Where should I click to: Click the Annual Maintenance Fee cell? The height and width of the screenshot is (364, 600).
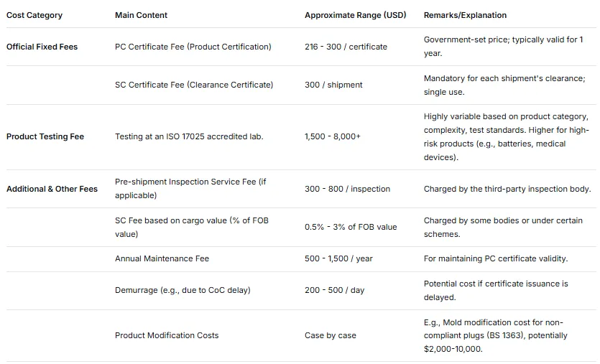pyautogui.click(x=162, y=258)
